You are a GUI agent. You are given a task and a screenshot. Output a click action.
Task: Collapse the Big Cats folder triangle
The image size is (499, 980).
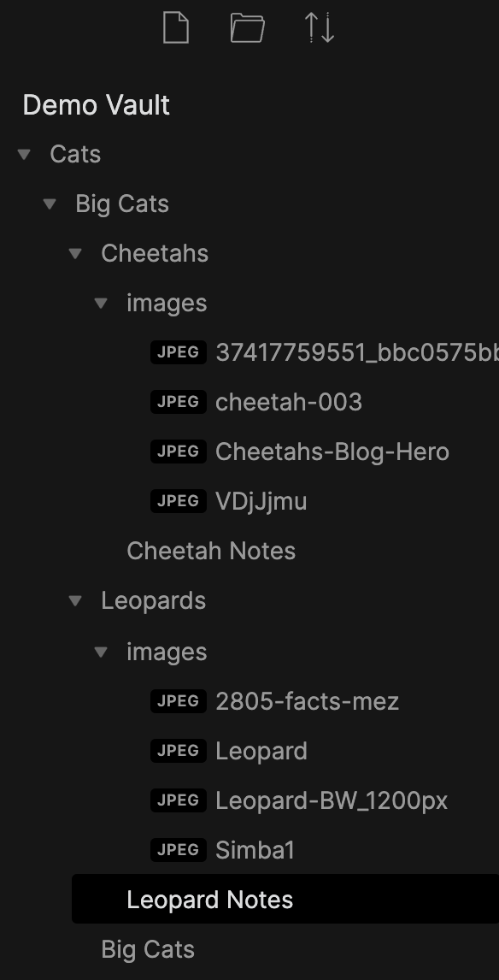coord(50,204)
